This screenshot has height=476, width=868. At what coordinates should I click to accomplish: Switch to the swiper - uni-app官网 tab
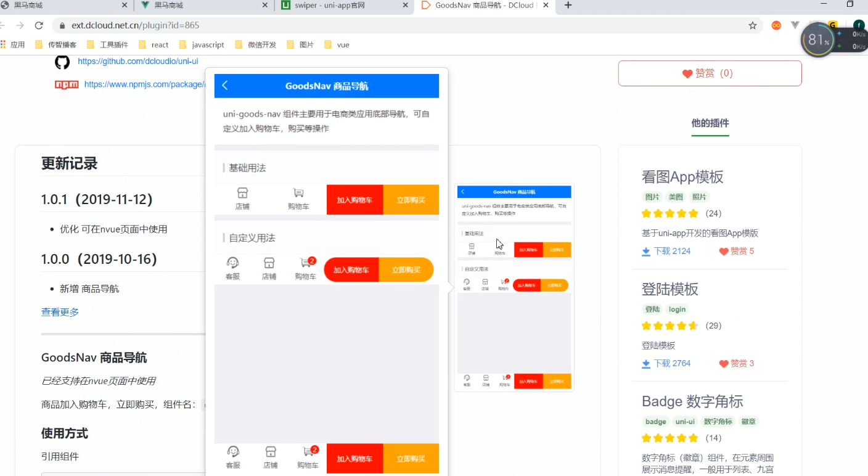[345, 6]
